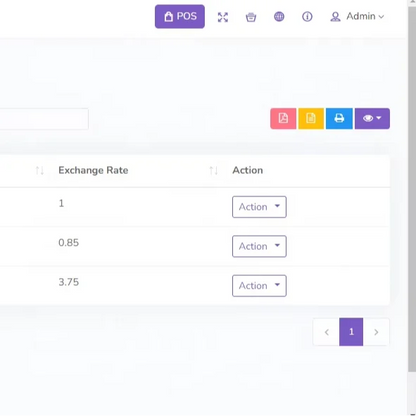
Task: Open the info circle icon
Action: click(x=307, y=16)
